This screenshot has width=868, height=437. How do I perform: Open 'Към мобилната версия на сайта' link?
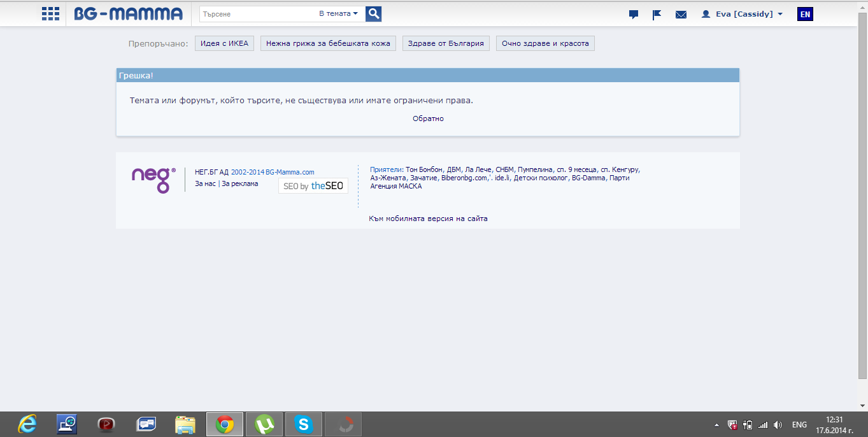click(x=428, y=218)
